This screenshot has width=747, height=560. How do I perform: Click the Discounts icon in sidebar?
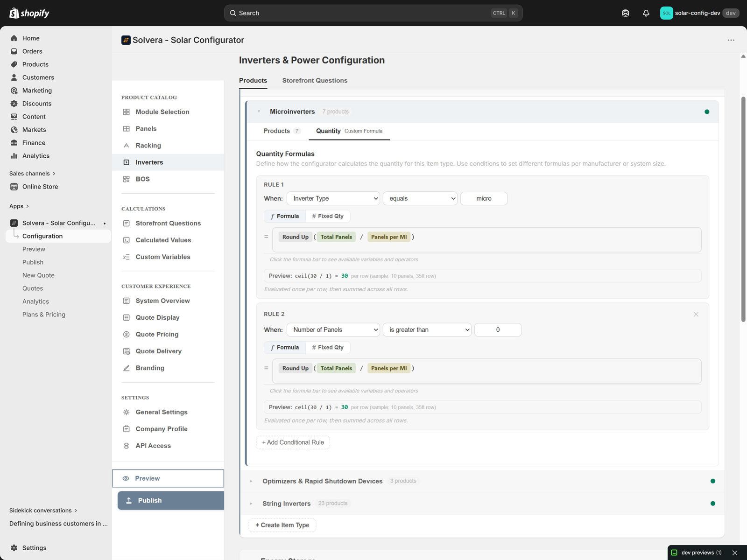14,104
